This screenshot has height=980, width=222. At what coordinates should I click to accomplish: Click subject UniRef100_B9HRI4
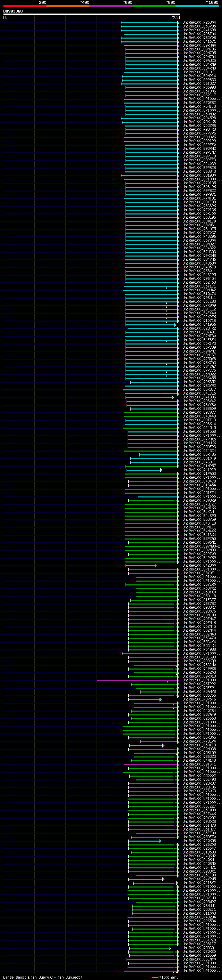199,76
